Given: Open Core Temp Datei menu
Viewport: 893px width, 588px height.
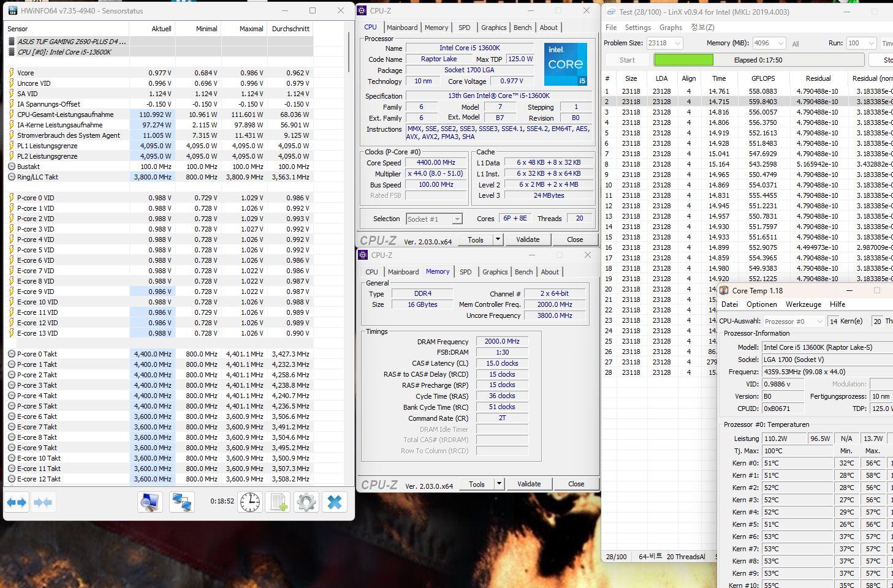Looking at the screenshot, I should (729, 304).
